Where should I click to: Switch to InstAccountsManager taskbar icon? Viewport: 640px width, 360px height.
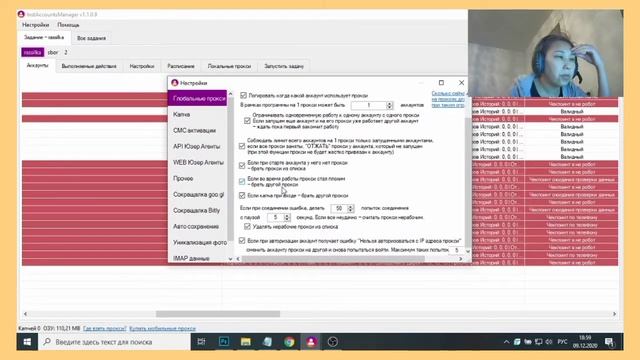pos(311,342)
